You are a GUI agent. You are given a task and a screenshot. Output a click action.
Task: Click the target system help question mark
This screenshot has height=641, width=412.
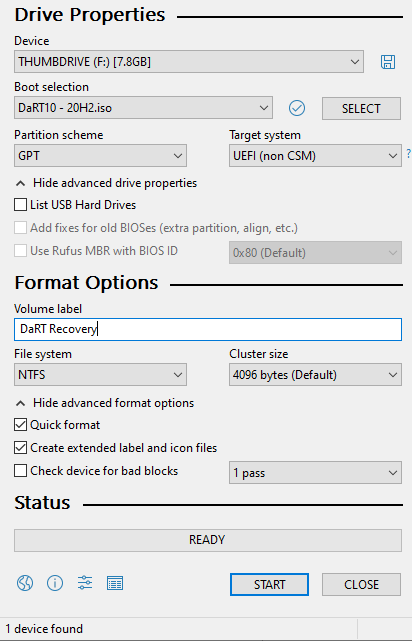[x=408, y=154]
